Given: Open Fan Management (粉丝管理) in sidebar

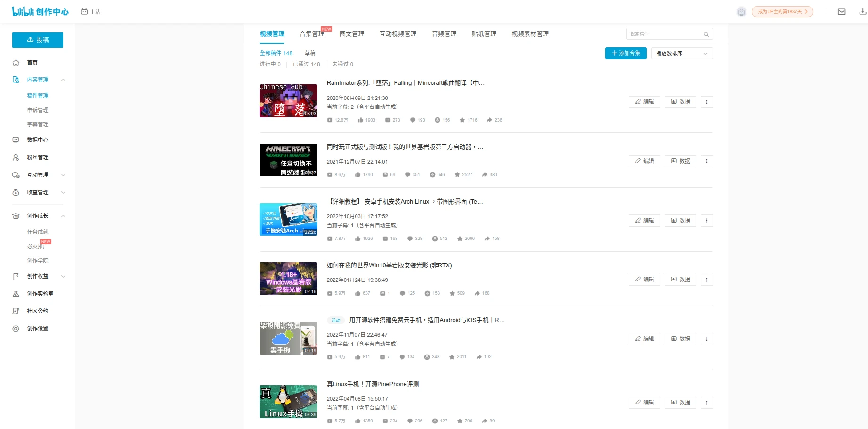Looking at the screenshot, I should [38, 157].
